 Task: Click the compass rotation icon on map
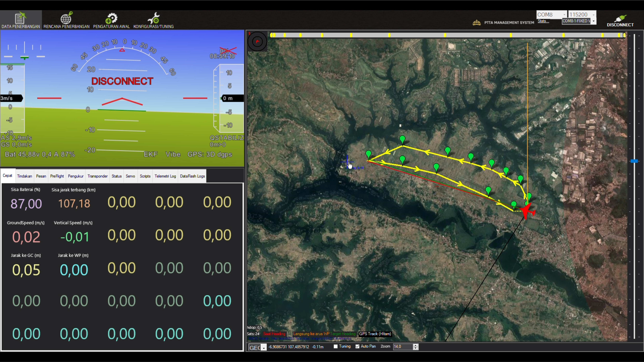[257, 41]
